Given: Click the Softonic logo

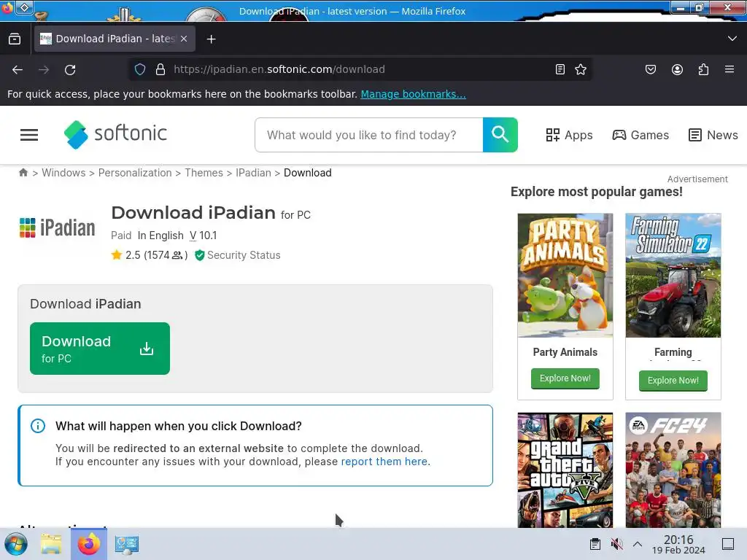Looking at the screenshot, I should click(115, 134).
